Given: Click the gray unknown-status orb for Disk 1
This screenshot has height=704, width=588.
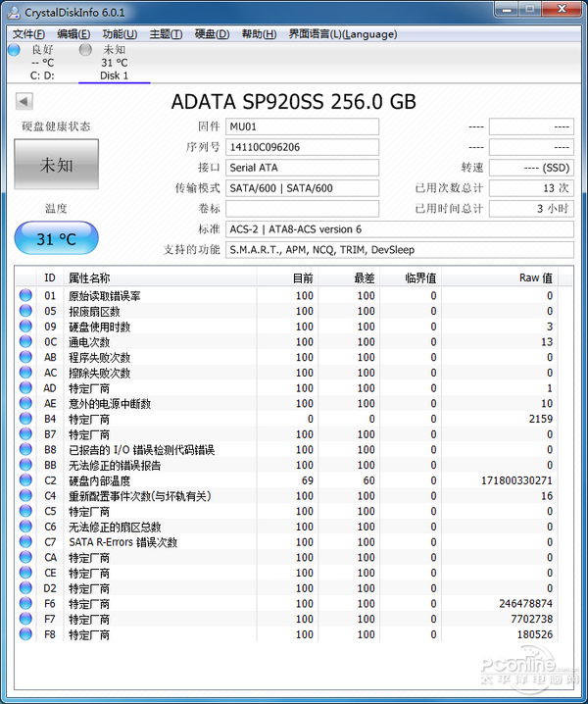Looking at the screenshot, I should click(85, 49).
